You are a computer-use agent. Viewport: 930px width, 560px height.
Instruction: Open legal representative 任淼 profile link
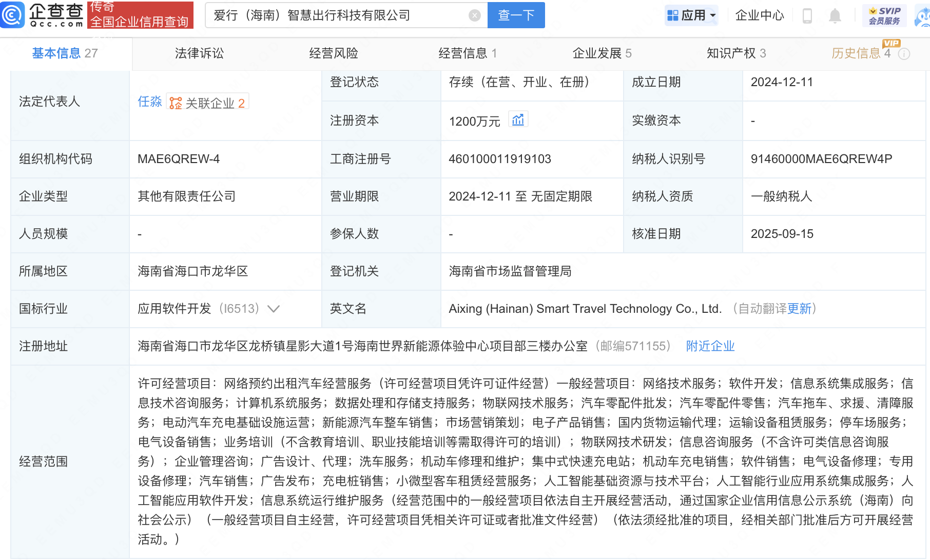click(x=149, y=102)
